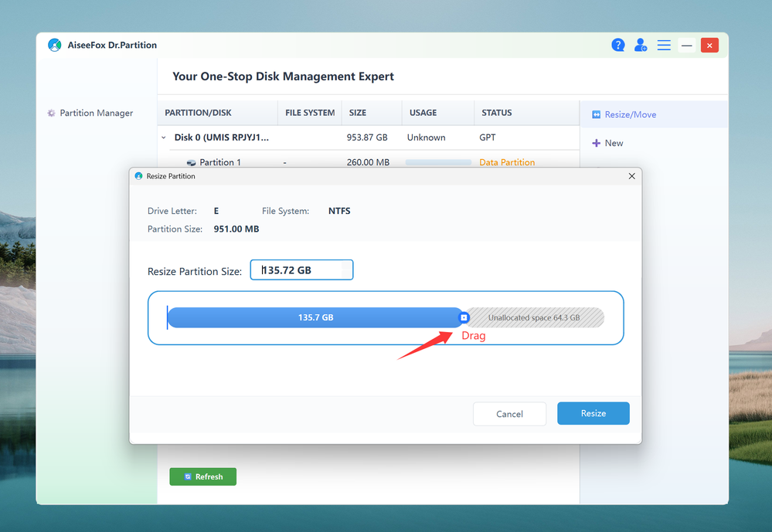Close the Dr.Partition main window

[x=709, y=46]
